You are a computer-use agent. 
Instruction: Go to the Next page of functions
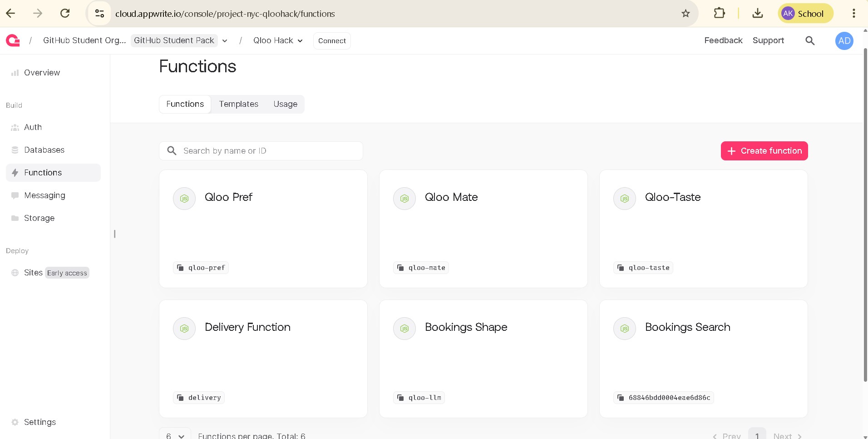(x=788, y=435)
